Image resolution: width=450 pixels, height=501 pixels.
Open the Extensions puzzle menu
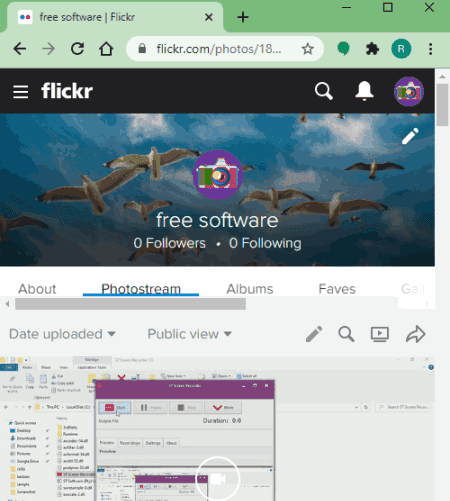[x=372, y=49]
